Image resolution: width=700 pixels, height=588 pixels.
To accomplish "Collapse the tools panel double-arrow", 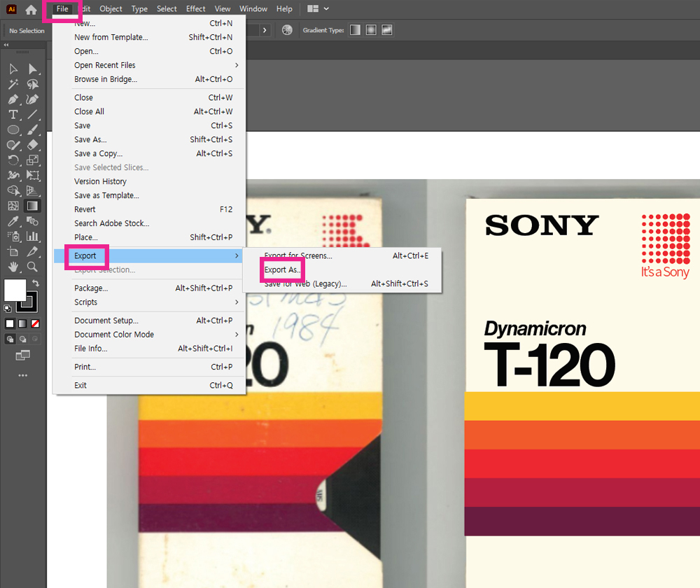I will 6,45.
